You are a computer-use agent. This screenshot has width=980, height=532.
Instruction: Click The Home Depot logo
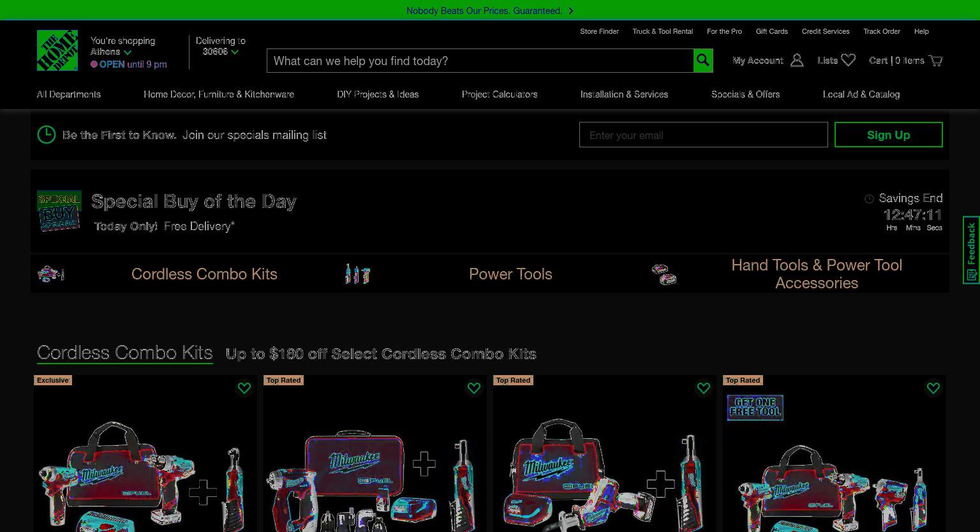[x=57, y=50]
